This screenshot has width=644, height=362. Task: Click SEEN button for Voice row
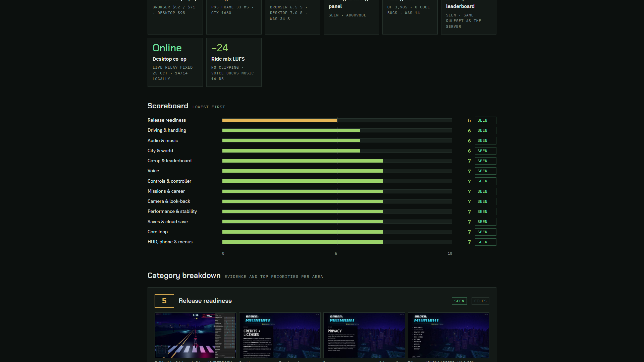click(x=485, y=171)
